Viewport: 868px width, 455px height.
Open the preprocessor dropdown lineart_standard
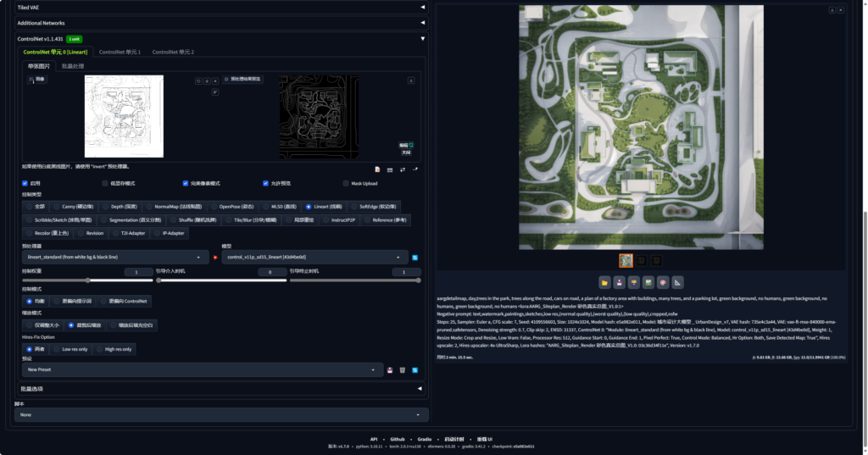(x=115, y=257)
